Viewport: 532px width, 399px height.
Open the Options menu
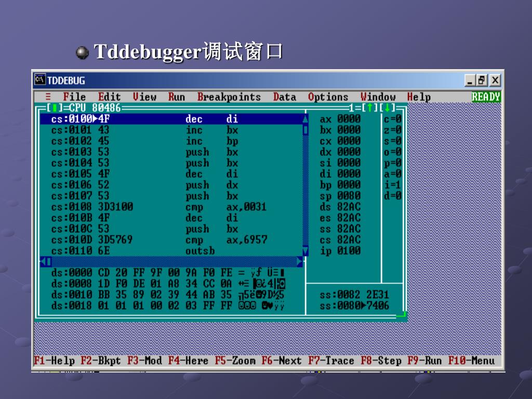click(328, 97)
